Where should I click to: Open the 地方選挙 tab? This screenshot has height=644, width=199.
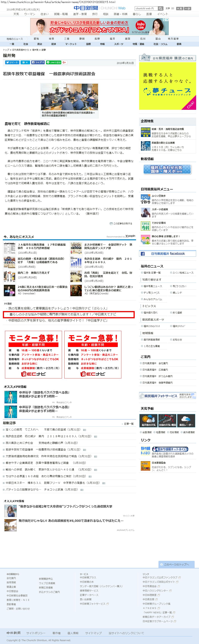(173, 39)
